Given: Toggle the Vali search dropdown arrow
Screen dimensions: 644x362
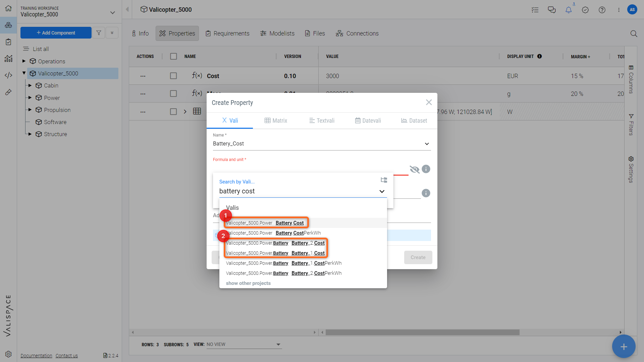Looking at the screenshot, I should coord(382,191).
